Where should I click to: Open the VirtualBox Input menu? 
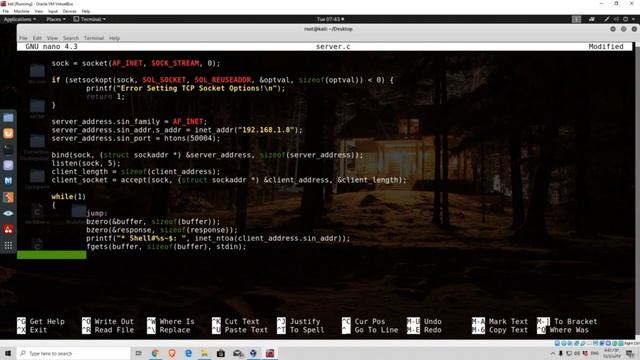[53, 11]
